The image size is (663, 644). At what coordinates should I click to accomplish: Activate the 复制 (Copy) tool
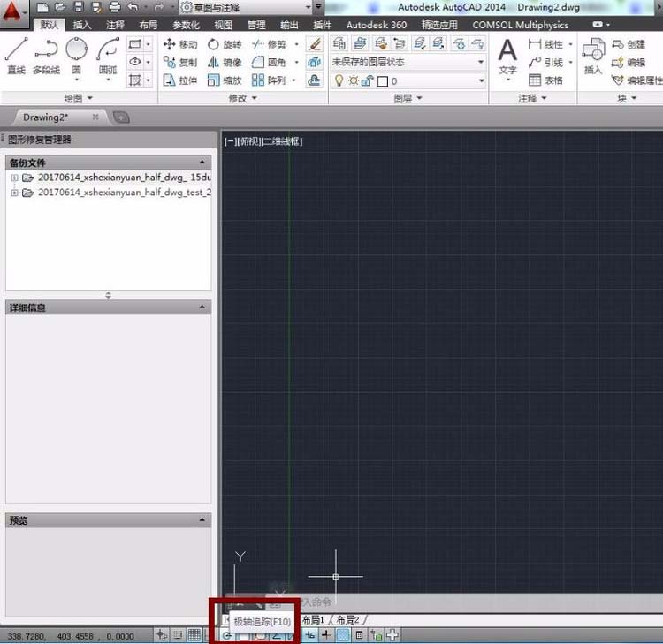[x=180, y=62]
